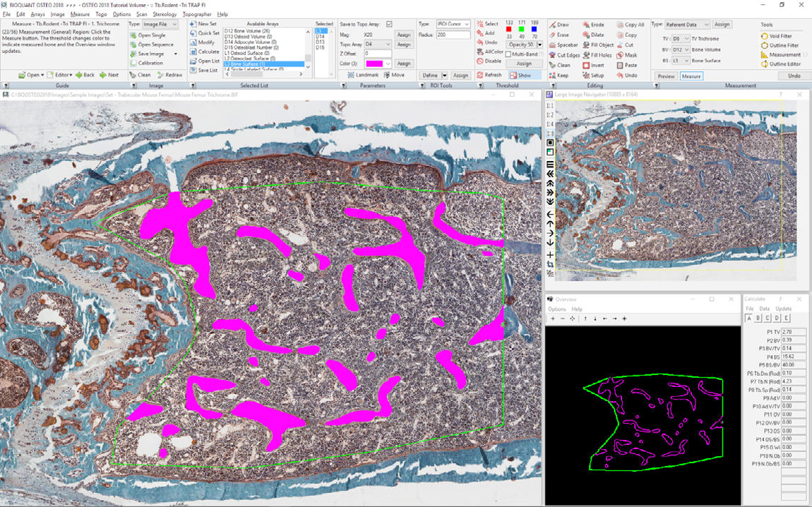Click the green threshold color swatch
This screenshot has width=812, height=507.
point(522,30)
